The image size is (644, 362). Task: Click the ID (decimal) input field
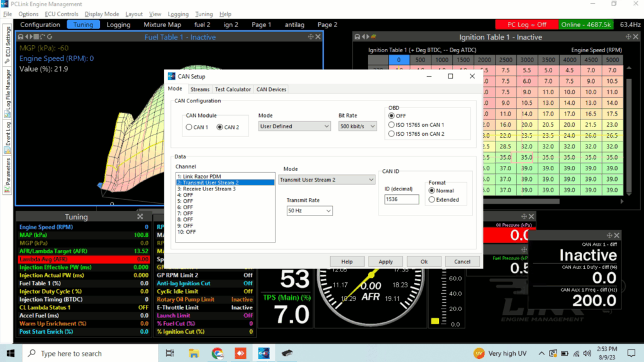pyautogui.click(x=401, y=199)
